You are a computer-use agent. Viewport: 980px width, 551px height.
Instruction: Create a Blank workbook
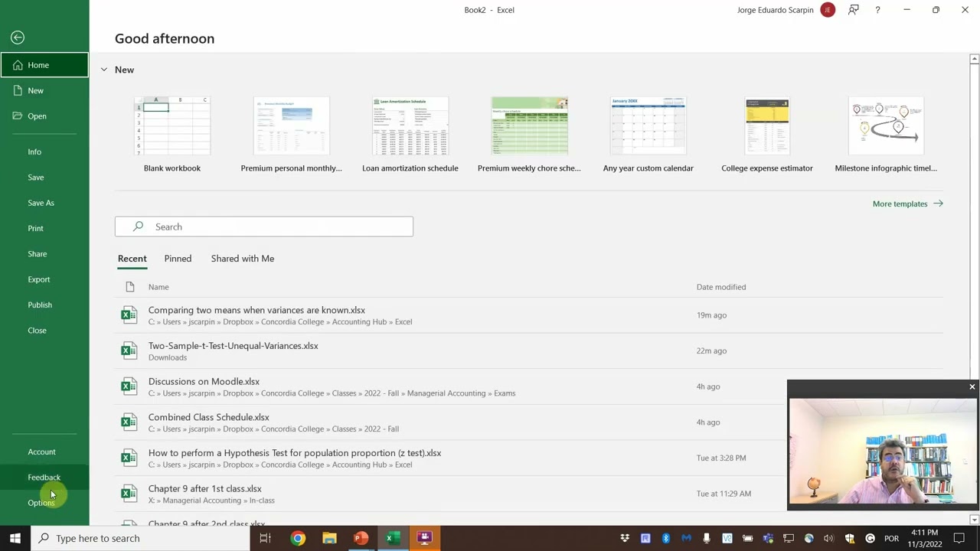pyautogui.click(x=172, y=135)
